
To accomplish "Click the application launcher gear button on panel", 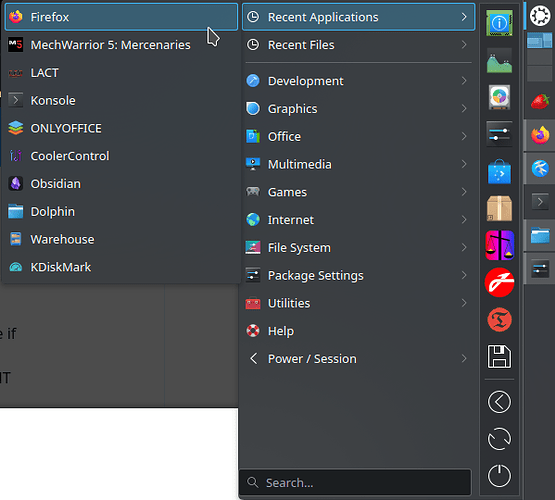I will [540, 16].
